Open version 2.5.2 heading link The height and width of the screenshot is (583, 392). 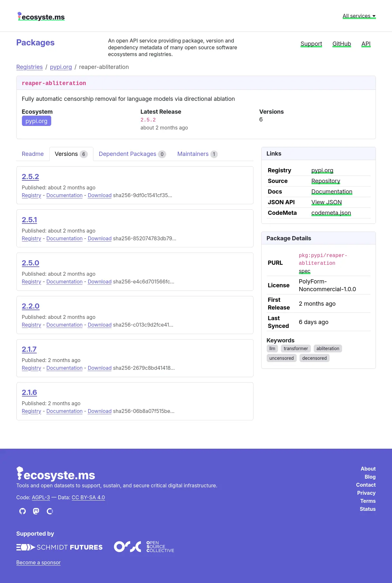pyautogui.click(x=30, y=177)
